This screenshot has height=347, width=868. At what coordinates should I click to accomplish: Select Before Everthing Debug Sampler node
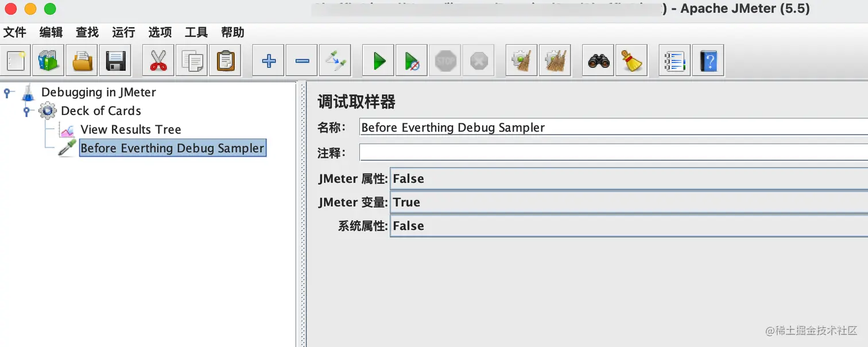(x=173, y=148)
